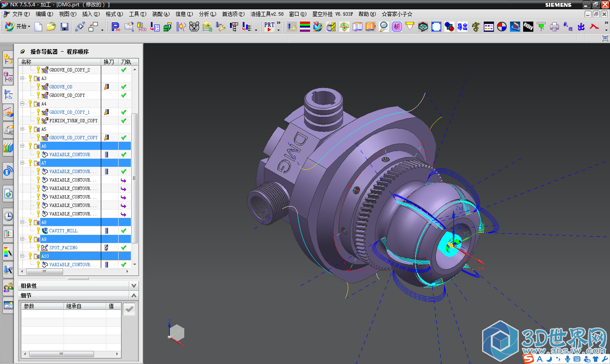Viewport: 610px width, 364px height.
Task: Click the PRT play toolbar icon
Action: click(269, 27)
